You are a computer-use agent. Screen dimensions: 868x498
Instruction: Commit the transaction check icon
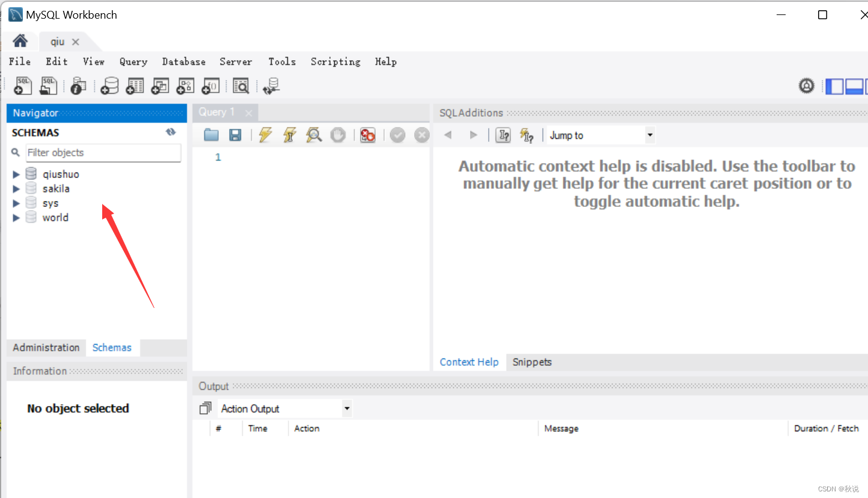pyautogui.click(x=397, y=135)
